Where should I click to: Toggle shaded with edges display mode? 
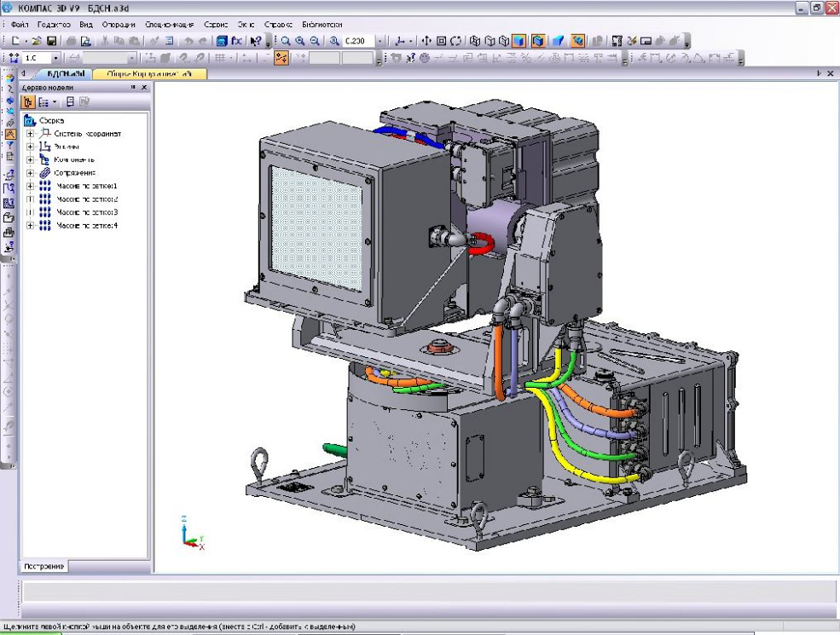point(538,41)
